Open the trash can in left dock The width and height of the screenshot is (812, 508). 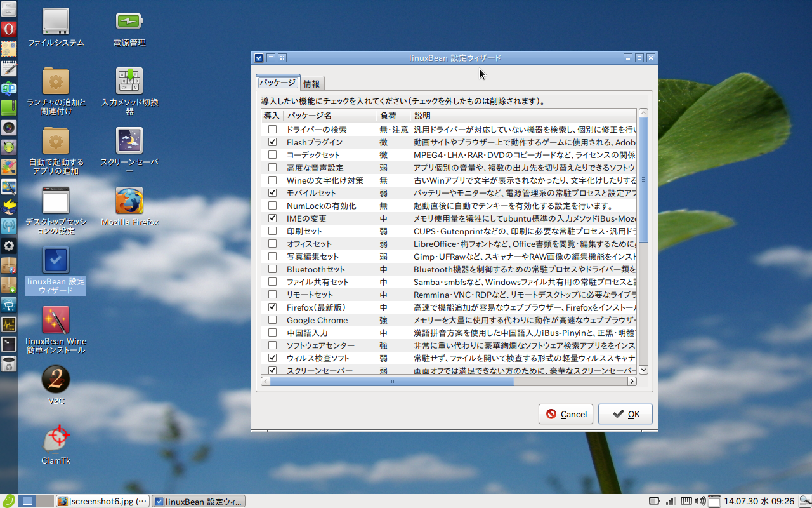[8, 364]
